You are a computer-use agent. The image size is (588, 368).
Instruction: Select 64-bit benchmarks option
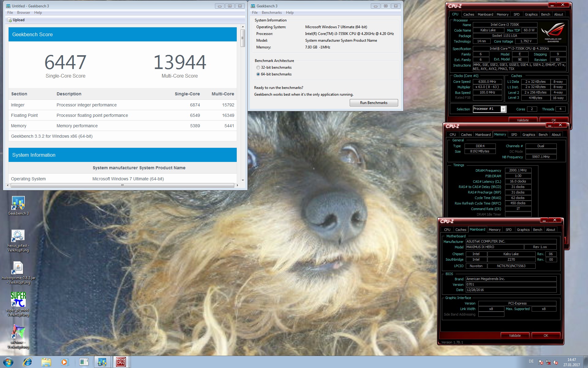pyautogui.click(x=258, y=74)
